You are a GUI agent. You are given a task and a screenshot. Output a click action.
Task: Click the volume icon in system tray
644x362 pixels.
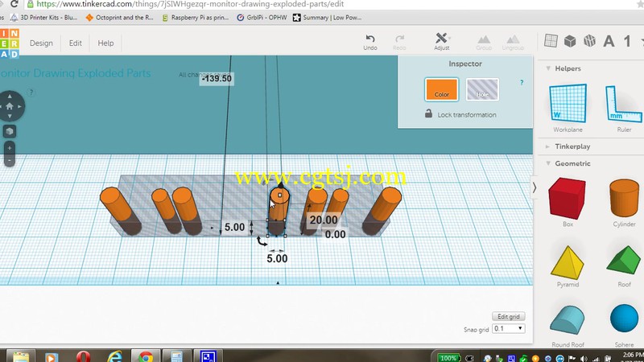(584, 358)
